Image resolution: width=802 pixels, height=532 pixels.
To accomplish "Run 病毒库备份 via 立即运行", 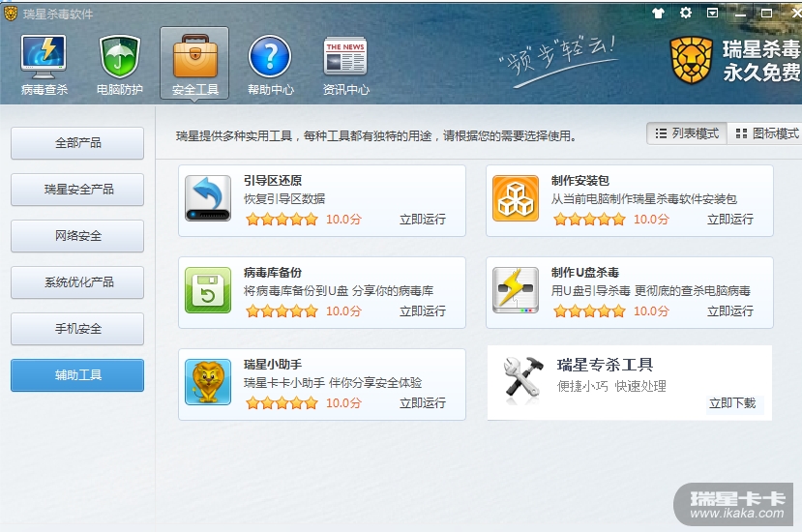I will [423, 311].
